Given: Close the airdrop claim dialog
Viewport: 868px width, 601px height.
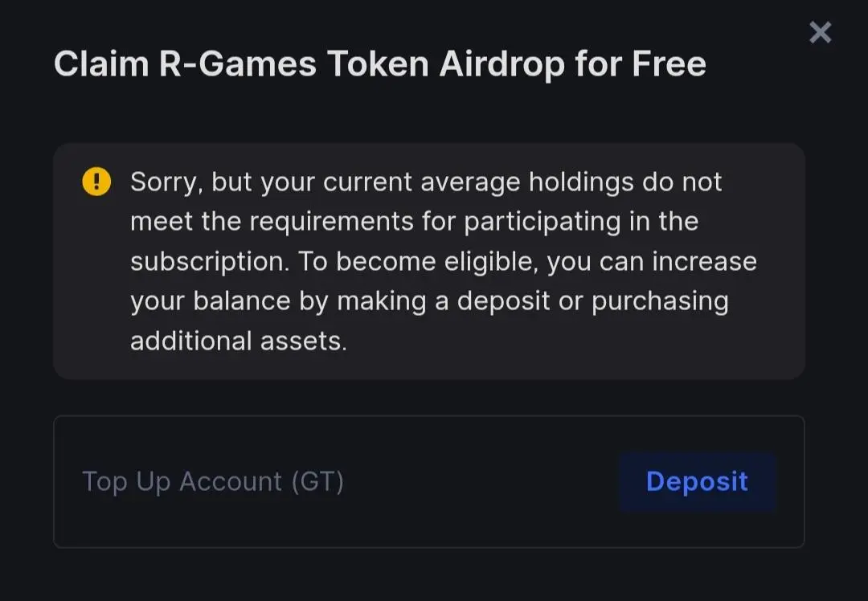Looking at the screenshot, I should click(x=820, y=33).
